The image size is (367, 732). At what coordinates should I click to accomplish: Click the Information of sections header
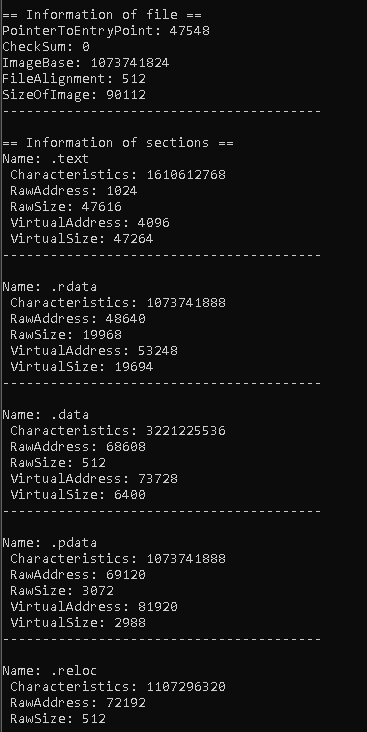[x=118, y=142]
